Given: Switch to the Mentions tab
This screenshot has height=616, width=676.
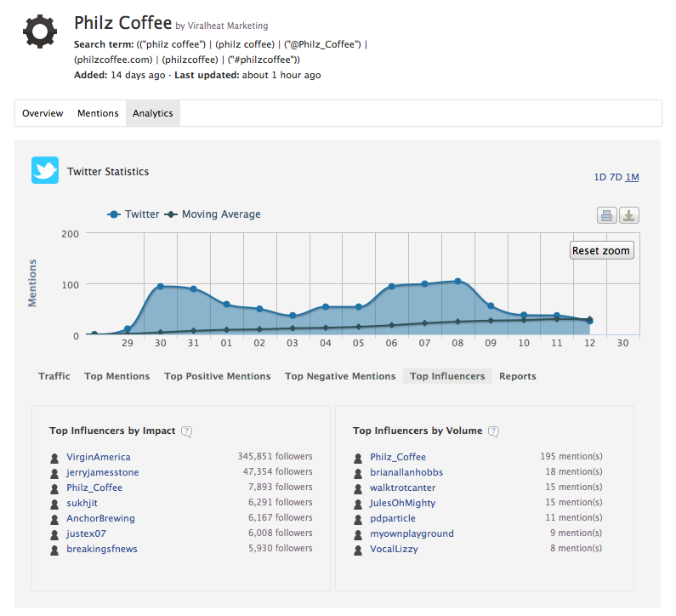Looking at the screenshot, I should coord(98,113).
